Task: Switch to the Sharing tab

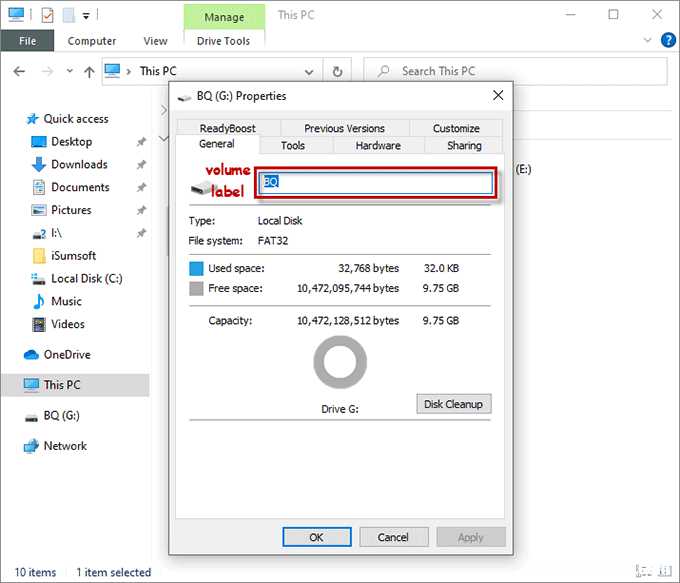Action: tap(464, 146)
